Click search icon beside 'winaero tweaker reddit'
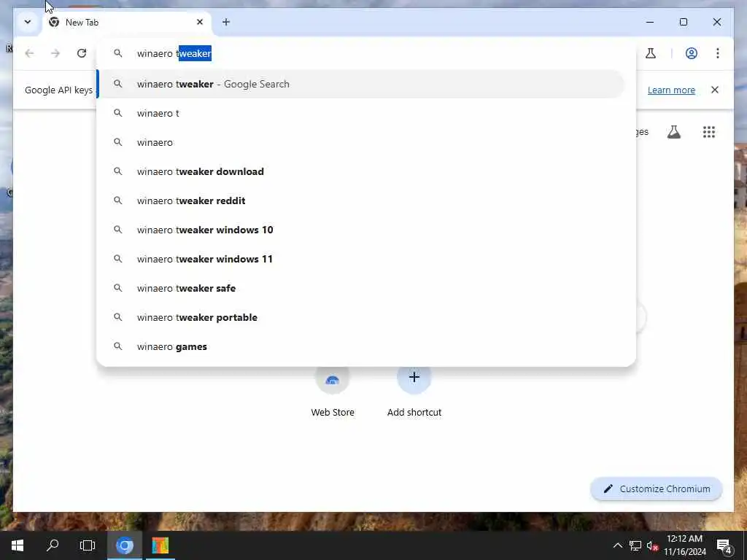Screen dimensions: 747x560 [x=117, y=201]
